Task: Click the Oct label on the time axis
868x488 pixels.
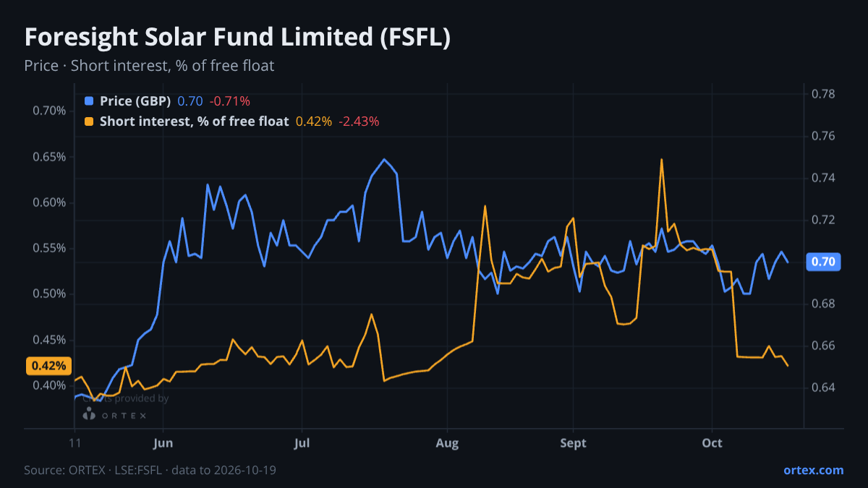Action: coord(712,443)
